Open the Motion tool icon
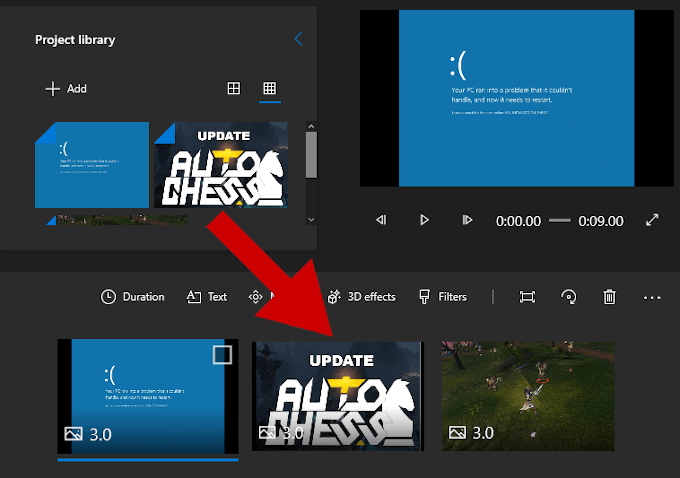The height and width of the screenshot is (478, 680). click(x=255, y=297)
